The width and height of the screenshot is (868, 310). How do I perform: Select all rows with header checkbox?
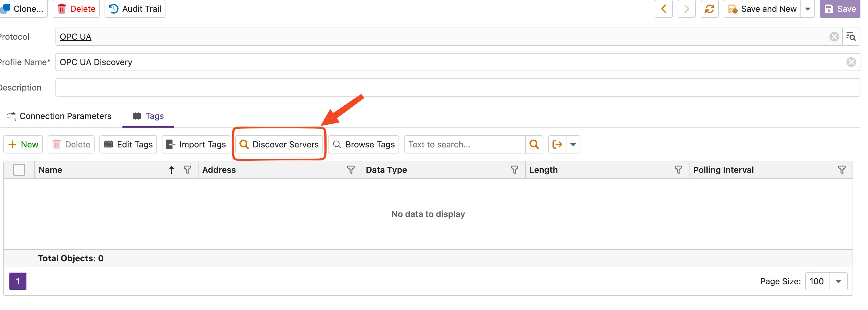tap(19, 170)
